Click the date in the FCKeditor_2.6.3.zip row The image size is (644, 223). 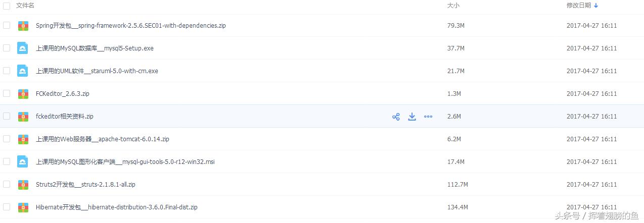[592, 94]
